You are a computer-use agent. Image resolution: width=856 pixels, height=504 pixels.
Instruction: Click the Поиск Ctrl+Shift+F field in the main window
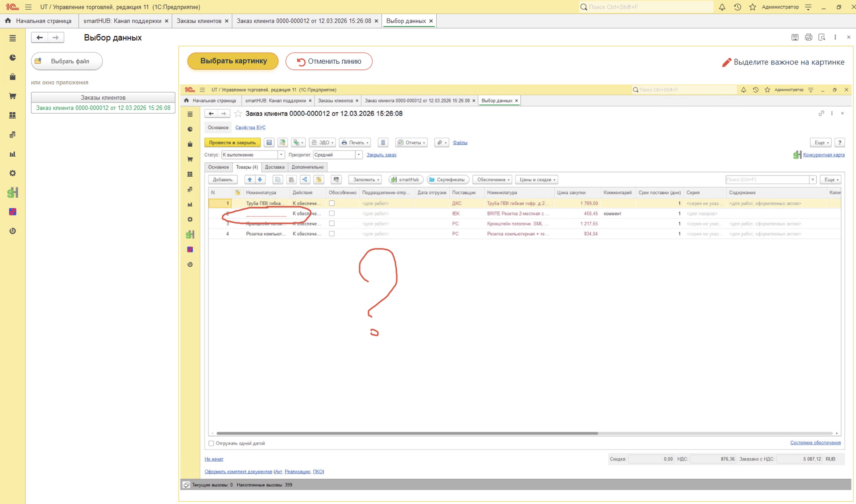tap(647, 7)
